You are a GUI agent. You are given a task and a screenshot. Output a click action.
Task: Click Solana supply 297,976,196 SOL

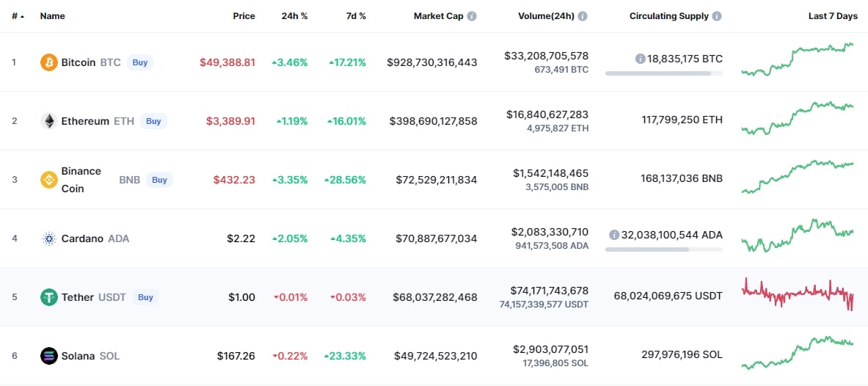[x=682, y=354]
